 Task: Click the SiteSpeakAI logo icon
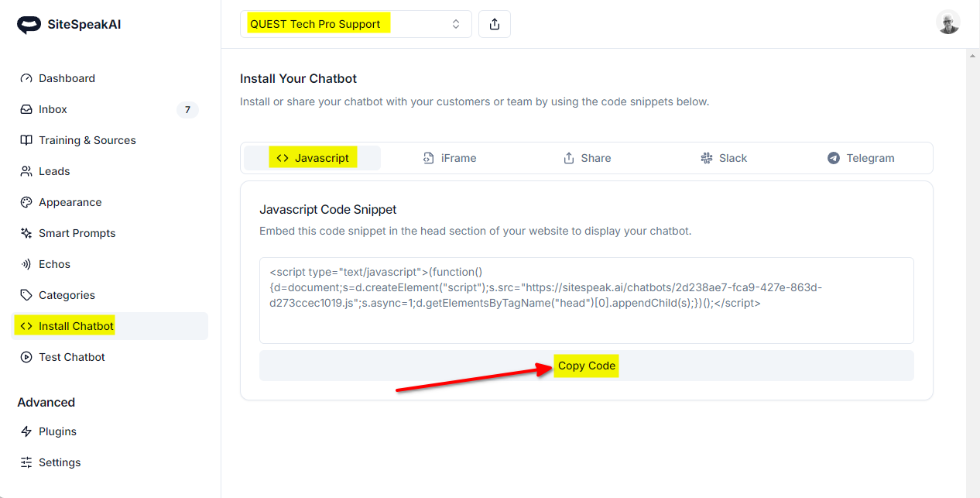29,25
